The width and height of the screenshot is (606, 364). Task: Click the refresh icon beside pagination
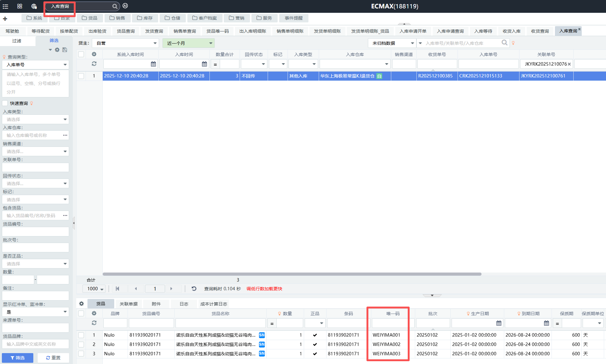tap(194, 289)
